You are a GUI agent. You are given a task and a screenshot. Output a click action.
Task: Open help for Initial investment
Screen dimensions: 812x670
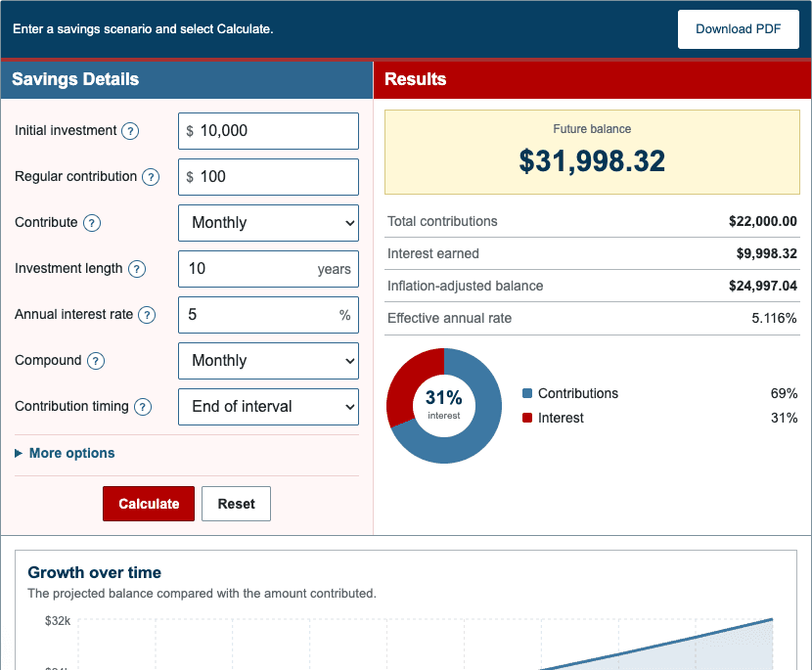point(130,131)
